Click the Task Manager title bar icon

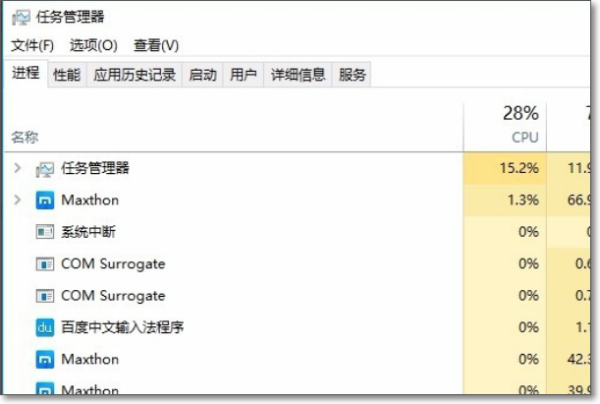click(21, 17)
